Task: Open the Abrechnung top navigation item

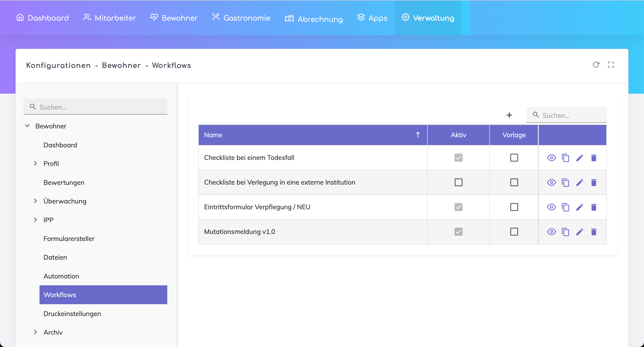Action: point(314,19)
